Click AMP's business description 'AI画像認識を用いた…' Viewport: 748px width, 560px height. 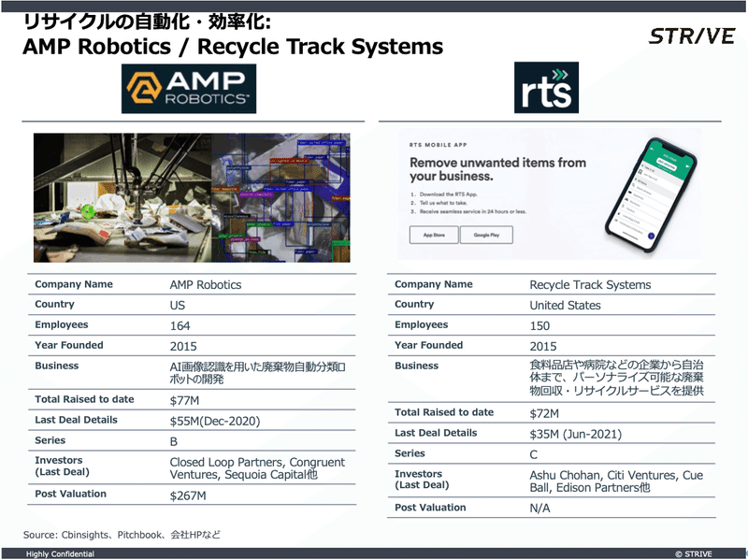258,373
